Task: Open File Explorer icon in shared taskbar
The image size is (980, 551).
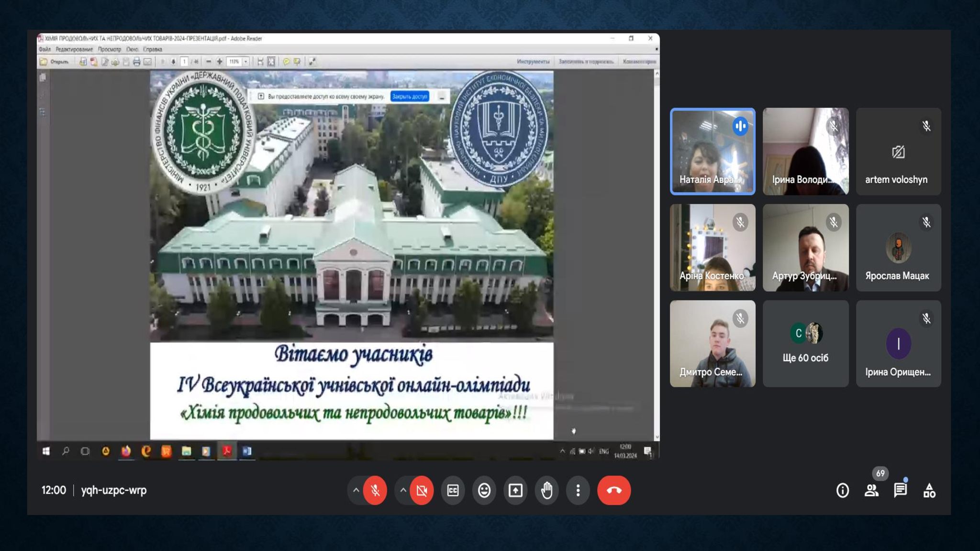Action: click(186, 451)
